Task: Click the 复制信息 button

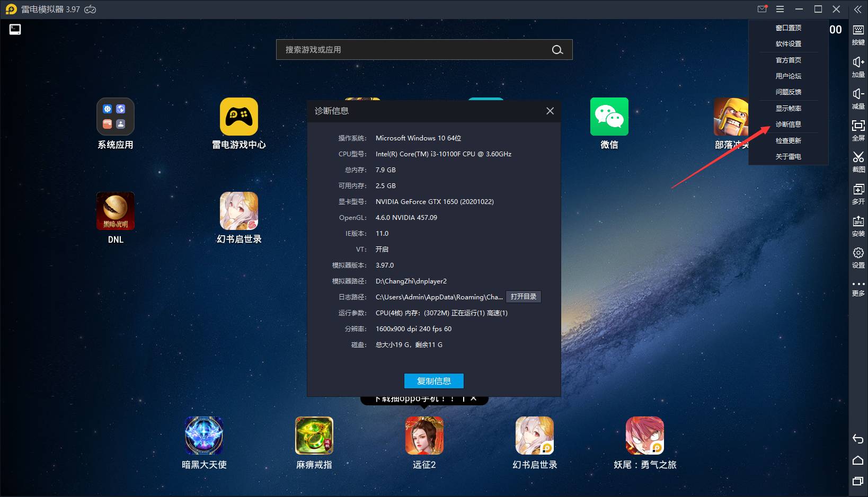Action: (x=433, y=381)
